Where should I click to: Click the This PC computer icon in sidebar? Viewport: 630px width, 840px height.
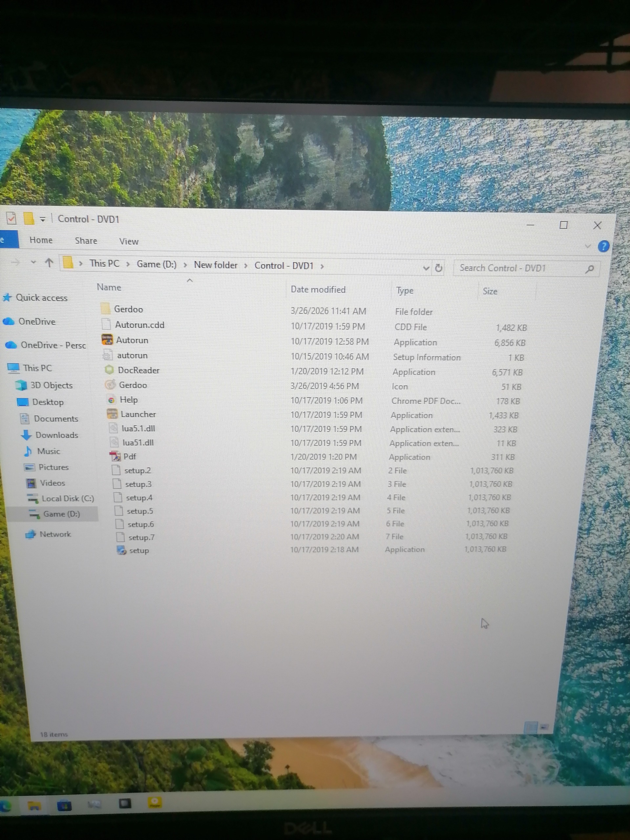coord(13,367)
